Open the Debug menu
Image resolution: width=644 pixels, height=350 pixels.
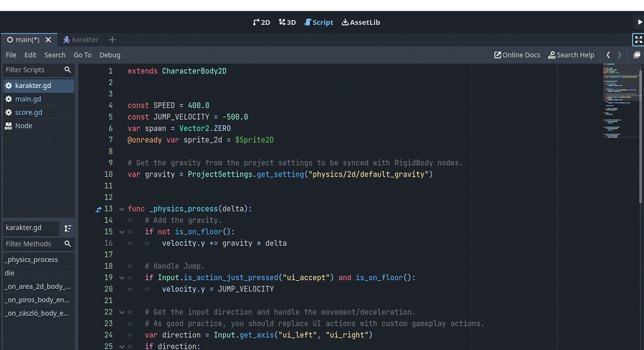click(x=110, y=55)
